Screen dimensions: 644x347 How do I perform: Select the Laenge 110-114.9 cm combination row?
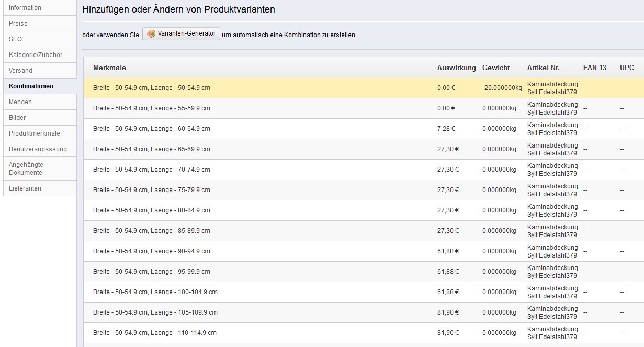155,333
